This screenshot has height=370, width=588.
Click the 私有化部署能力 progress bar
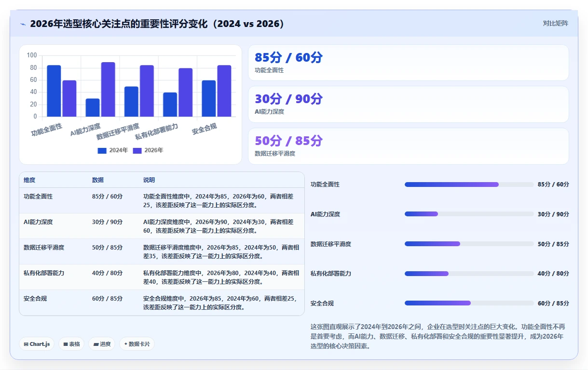tap(469, 274)
